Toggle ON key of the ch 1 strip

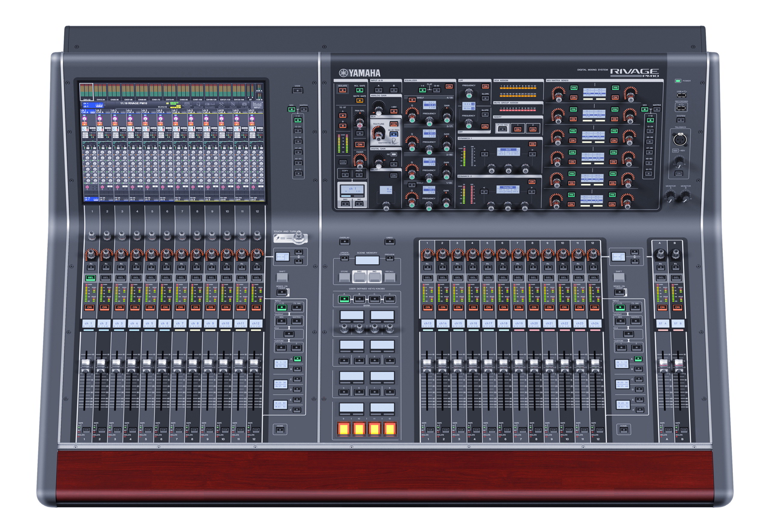pos(89,307)
